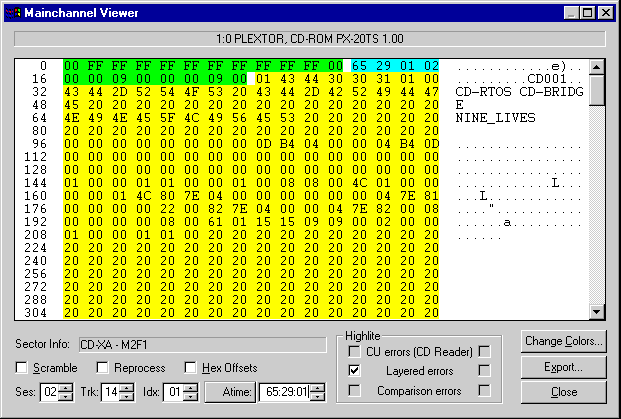
Task: Tick the CU errors (CD Reader) left checkbox
Action: point(354,351)
